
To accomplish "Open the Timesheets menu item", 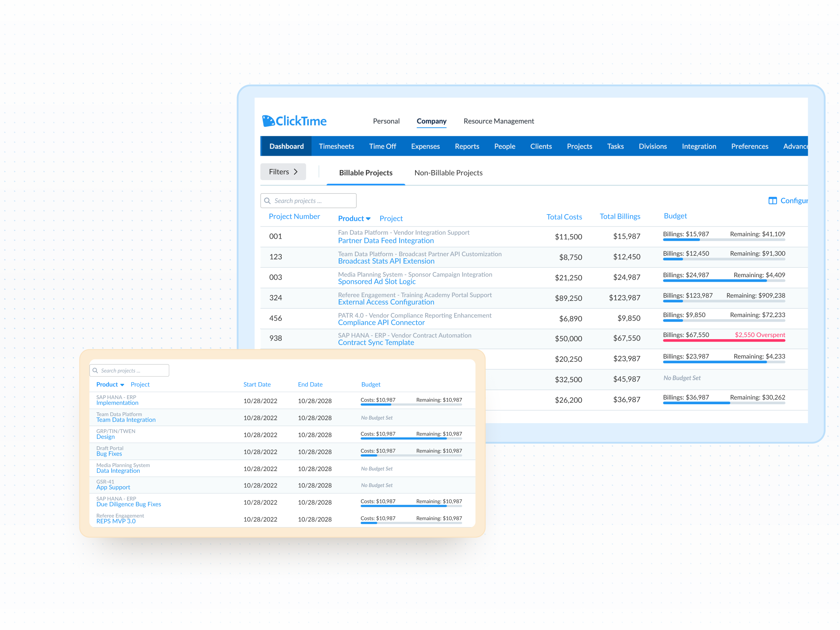I will click(336, 146).
